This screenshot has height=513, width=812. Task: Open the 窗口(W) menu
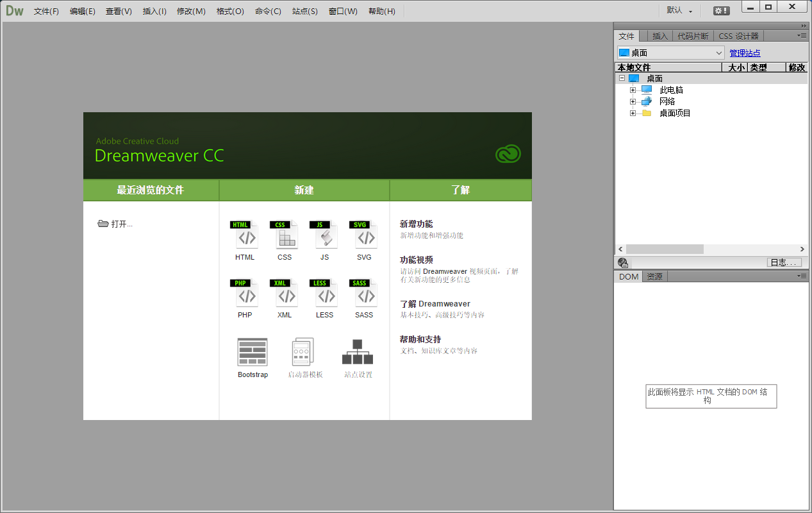[343, 11]
